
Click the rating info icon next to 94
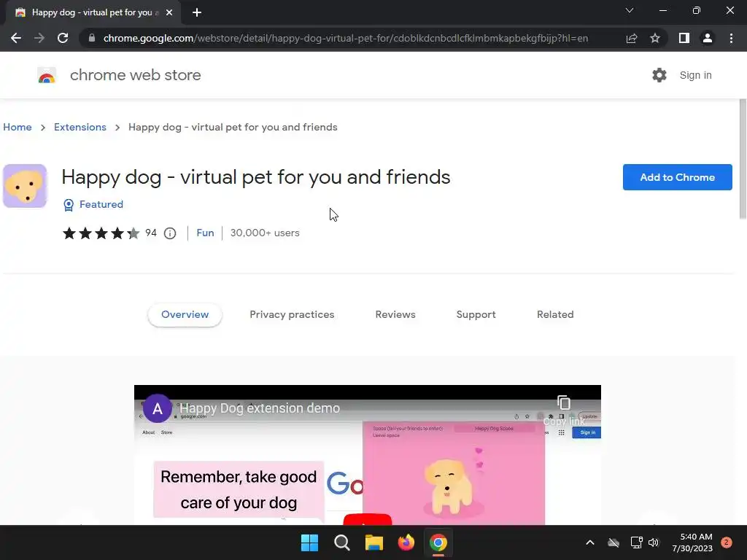(x=170, y=233)
